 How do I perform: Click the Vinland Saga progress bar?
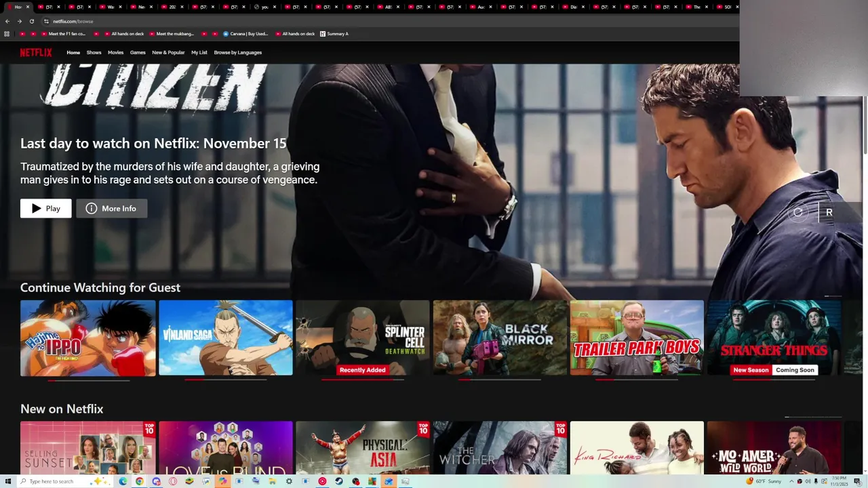click(226, 380)
